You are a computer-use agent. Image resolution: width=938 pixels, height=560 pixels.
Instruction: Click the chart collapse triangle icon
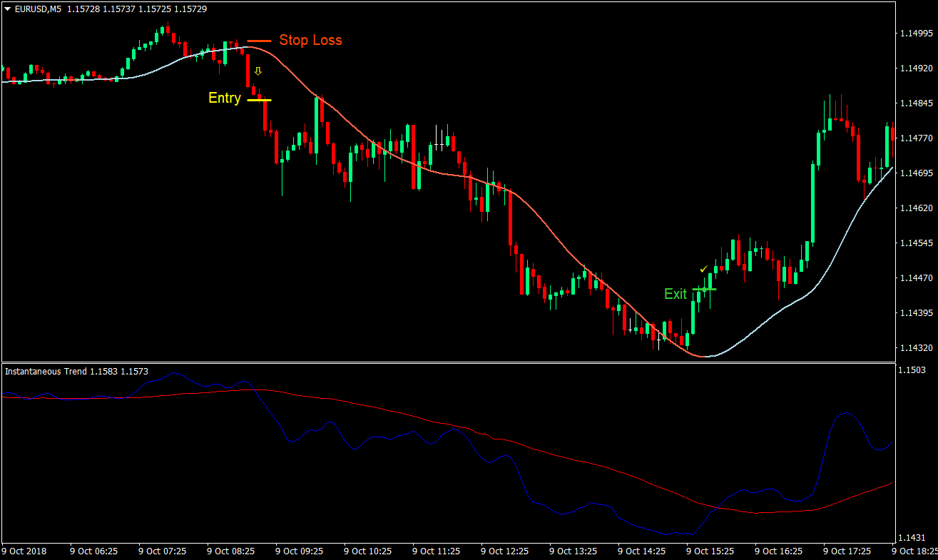[6, 9]
